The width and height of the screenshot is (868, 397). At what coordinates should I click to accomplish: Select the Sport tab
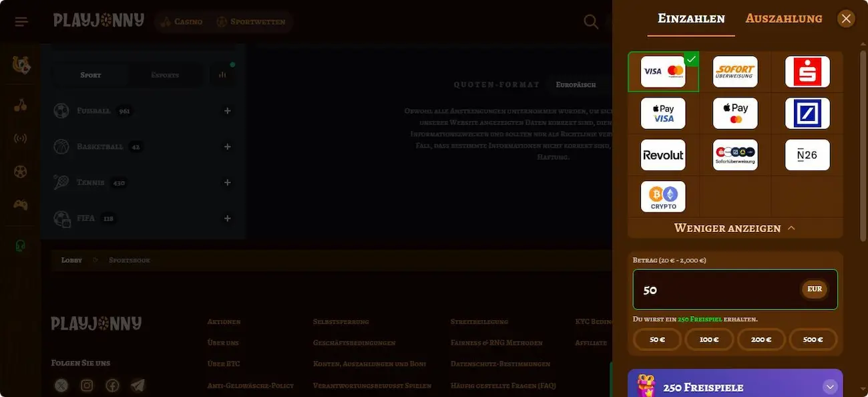pos(91,75)
